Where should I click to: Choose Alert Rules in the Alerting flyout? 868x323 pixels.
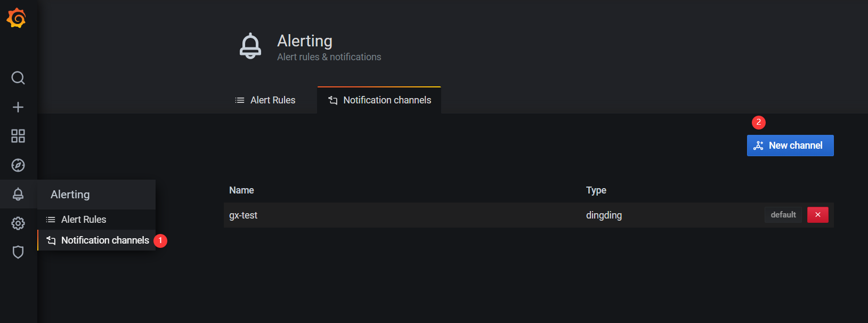point(84,220)
